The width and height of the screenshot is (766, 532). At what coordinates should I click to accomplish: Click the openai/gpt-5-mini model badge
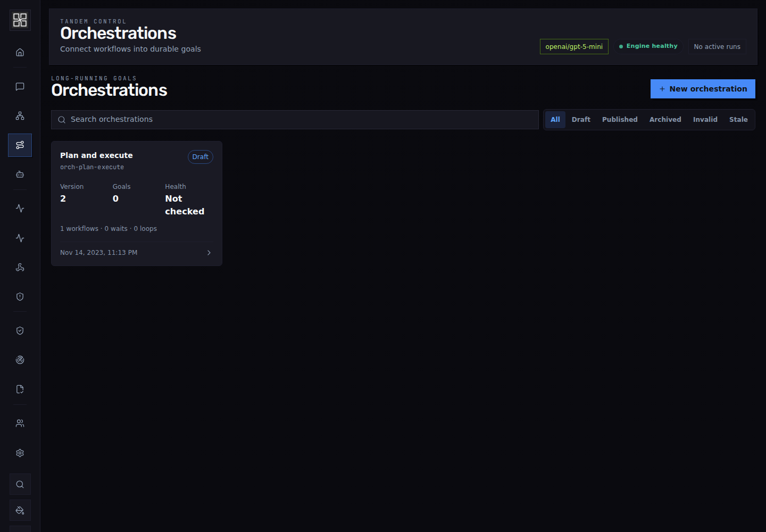click(574, 47)
